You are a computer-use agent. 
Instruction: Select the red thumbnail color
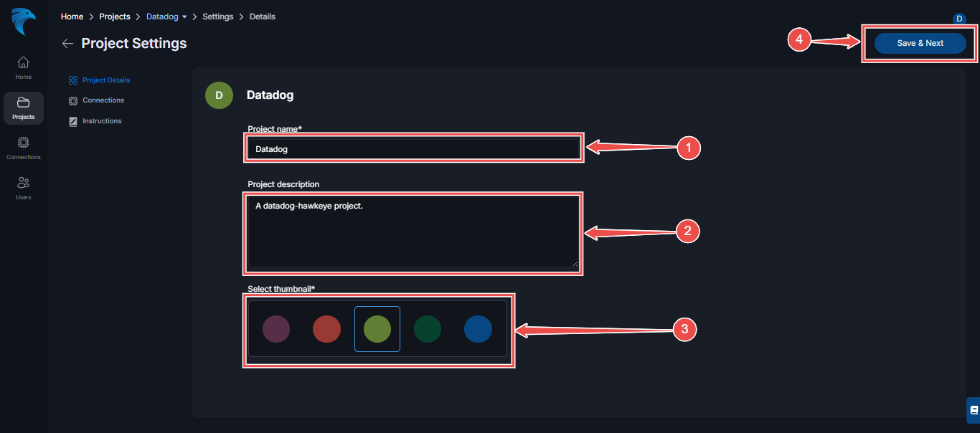[x=326, y=329]
